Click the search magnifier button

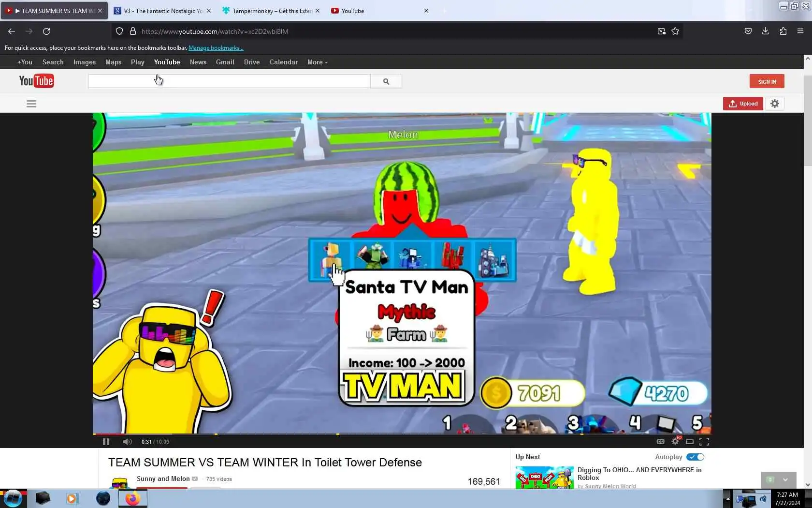point(386,81)
